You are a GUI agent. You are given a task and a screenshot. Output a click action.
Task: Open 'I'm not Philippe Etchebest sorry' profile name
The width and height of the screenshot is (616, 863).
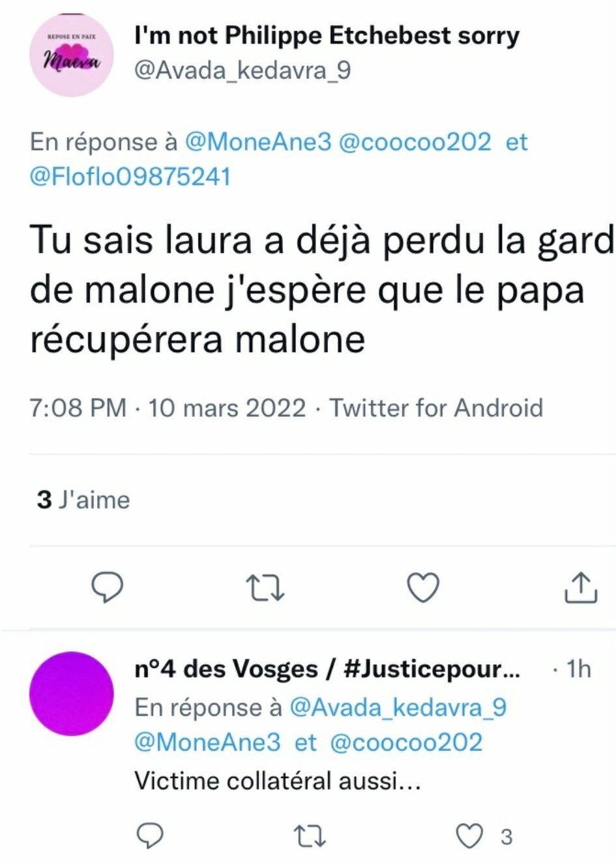tap(327, 35)
